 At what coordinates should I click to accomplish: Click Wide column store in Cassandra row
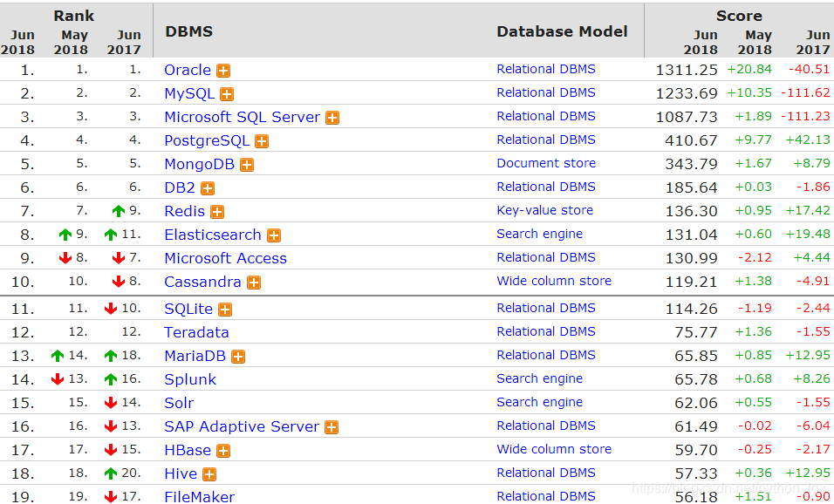coord(554,281)
